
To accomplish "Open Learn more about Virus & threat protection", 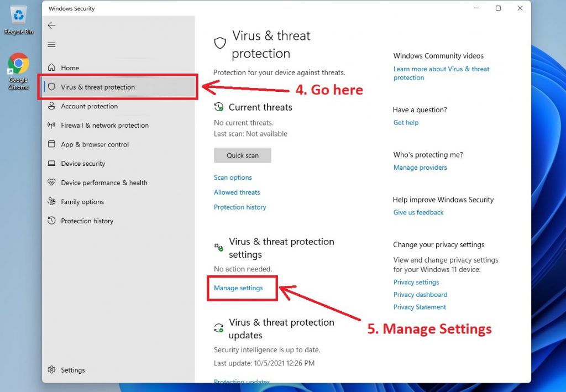I will 441,74.
